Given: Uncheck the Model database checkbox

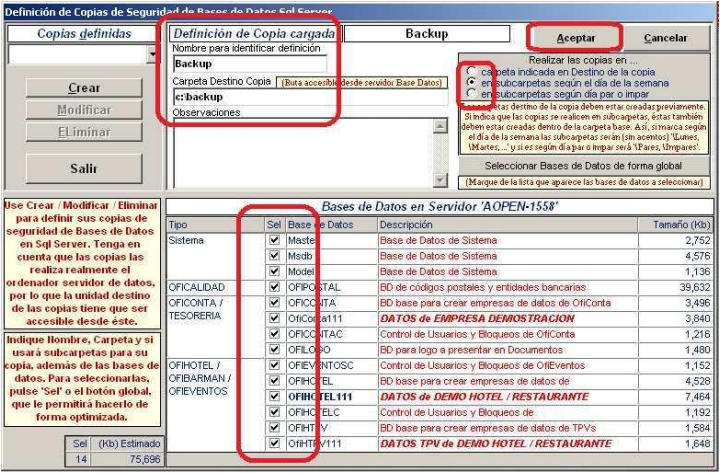Looking at the screenshot, I should [x=275, y=271].
